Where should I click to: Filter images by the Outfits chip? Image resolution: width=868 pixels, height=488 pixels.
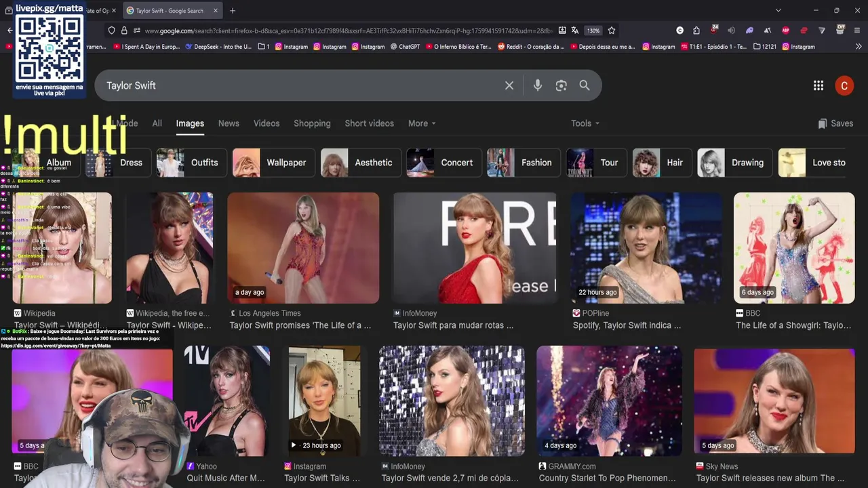coord(191,163)
